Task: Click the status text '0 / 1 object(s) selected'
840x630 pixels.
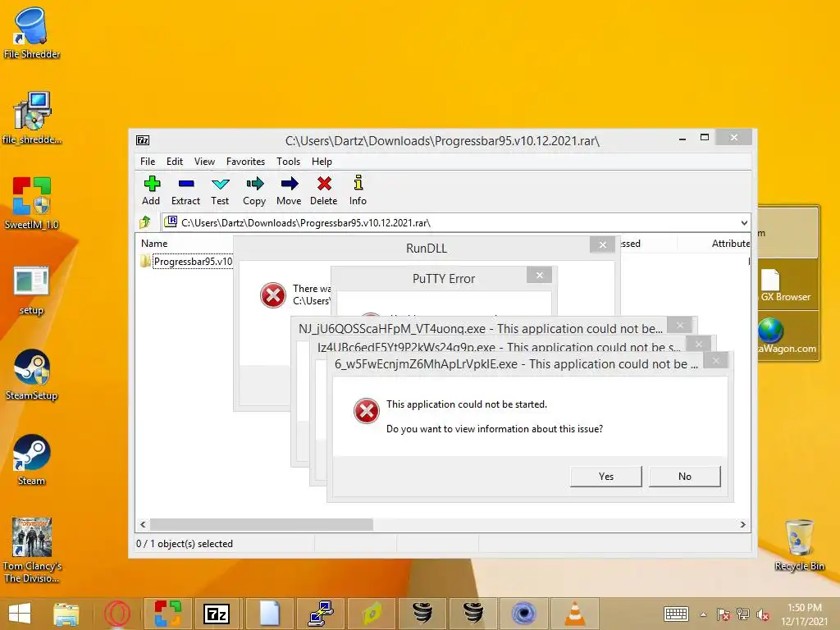Action: [185, 544]
